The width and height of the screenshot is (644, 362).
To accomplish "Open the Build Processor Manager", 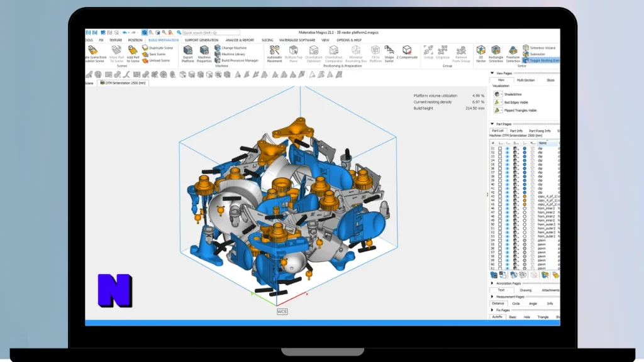I will pos(236,60).
